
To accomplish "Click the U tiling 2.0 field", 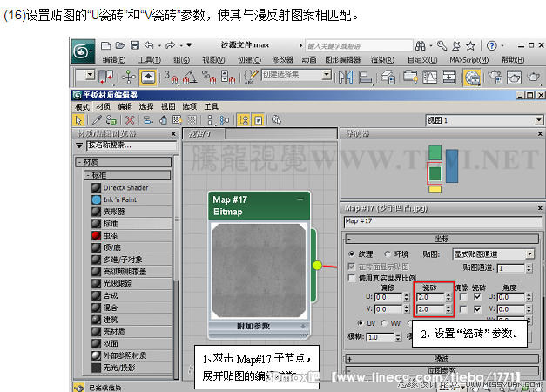I will (430, 297).
